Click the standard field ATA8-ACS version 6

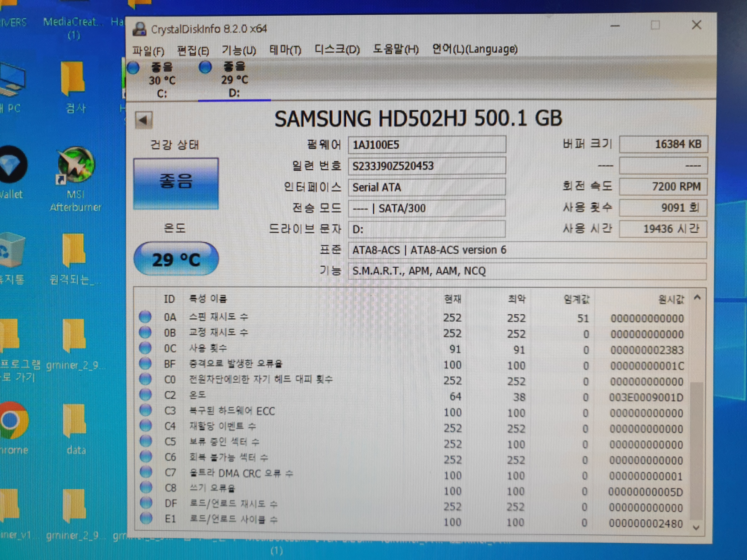(527, 250)
